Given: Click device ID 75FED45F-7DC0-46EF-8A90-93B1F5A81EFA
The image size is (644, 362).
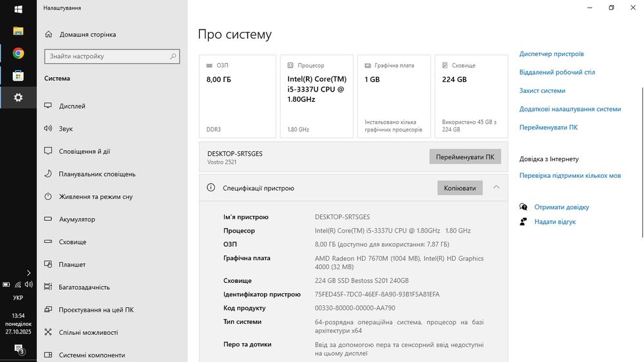Looking at the screenshot, I should pyautogui.click(x=377, y=294).
